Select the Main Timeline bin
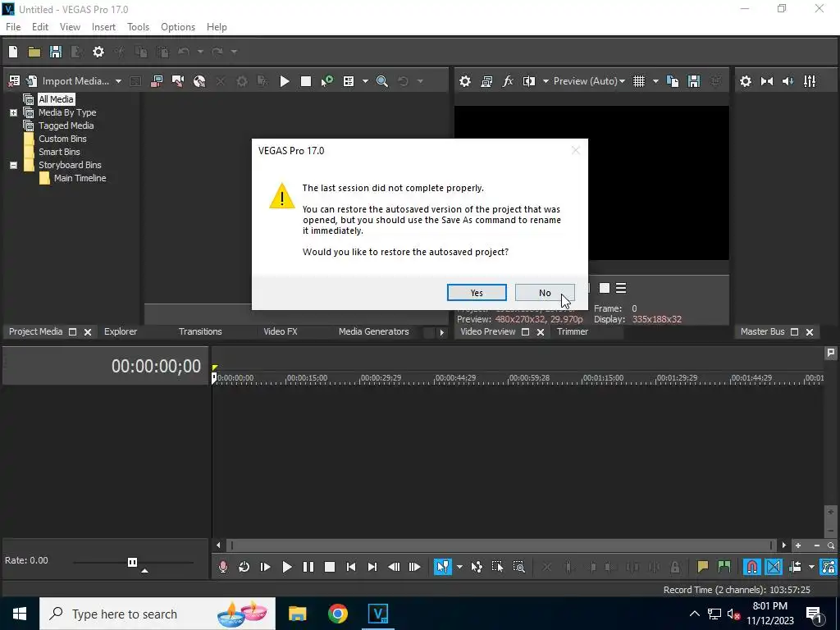The height and width of the screenshot is (630, 840). click(80, 178)
